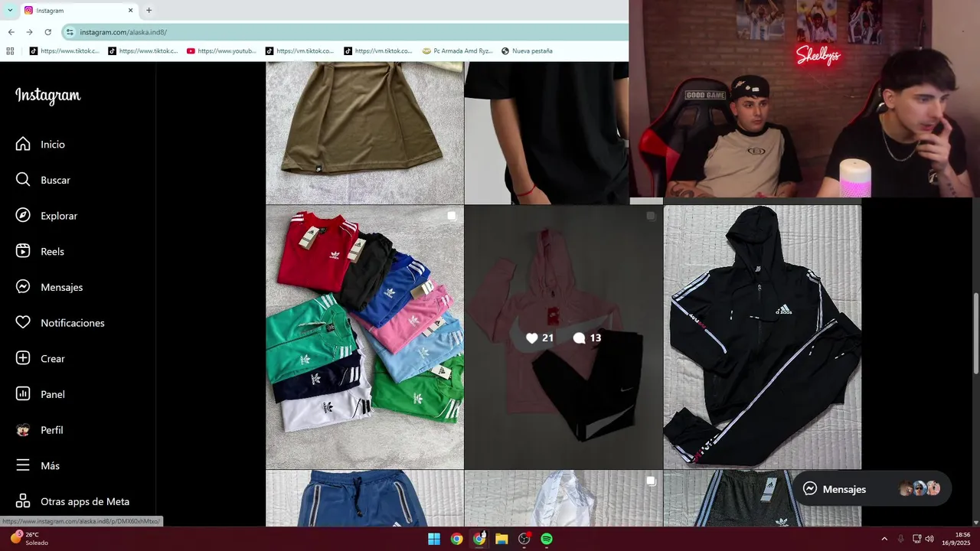Click the Crear plus icon
This screenshot has height=551, width=980.
click(x=23, y=358)
